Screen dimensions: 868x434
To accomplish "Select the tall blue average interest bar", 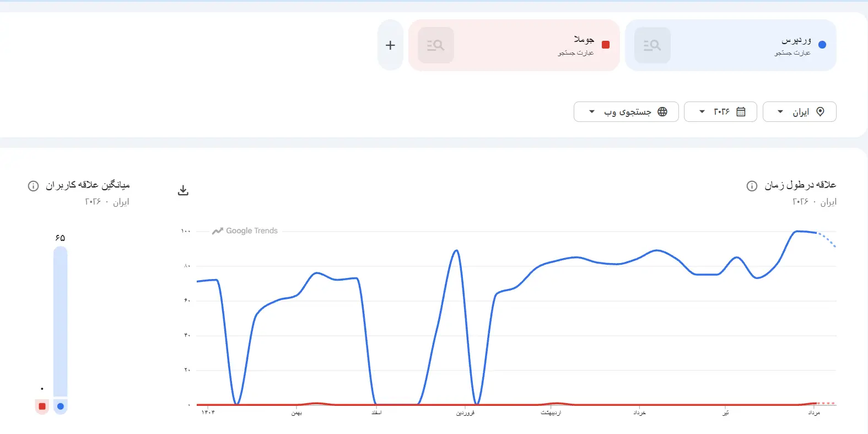I will [x=61, y=322].
